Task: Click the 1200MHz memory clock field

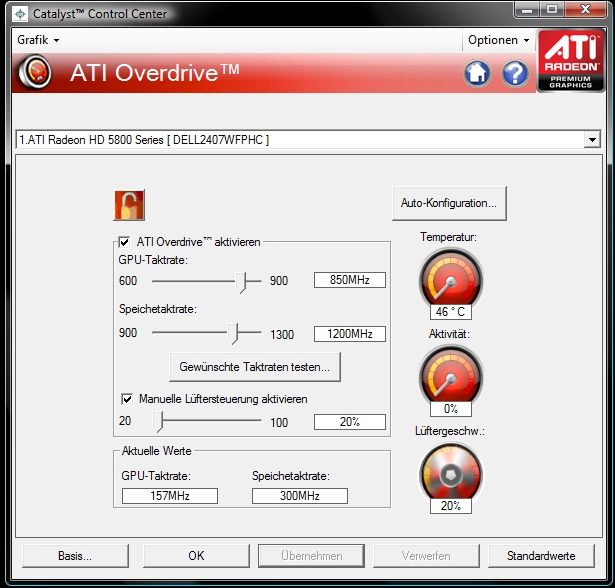Action: click(x=349, y=334)
